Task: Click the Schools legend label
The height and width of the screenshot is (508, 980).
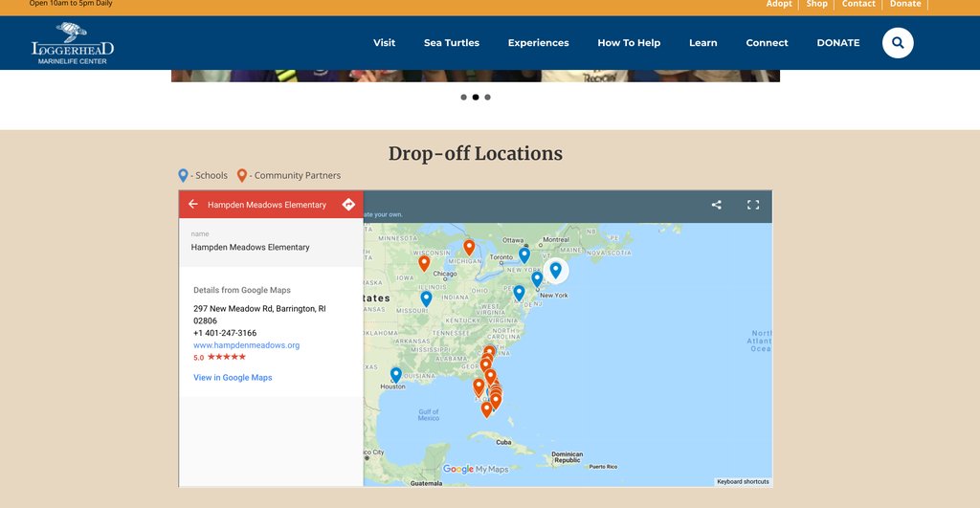Action: [x=212, y=176]
